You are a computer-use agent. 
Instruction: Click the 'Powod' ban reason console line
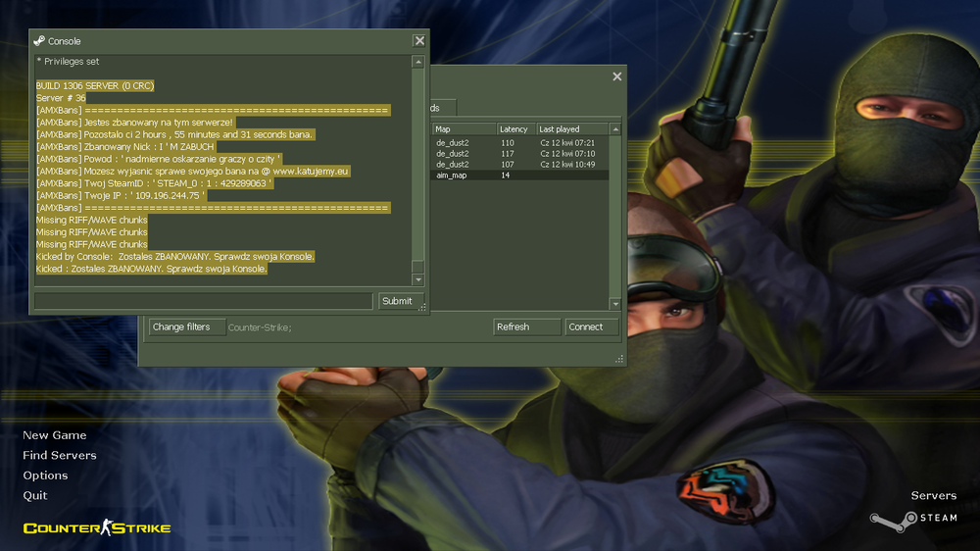click(159, 159)
